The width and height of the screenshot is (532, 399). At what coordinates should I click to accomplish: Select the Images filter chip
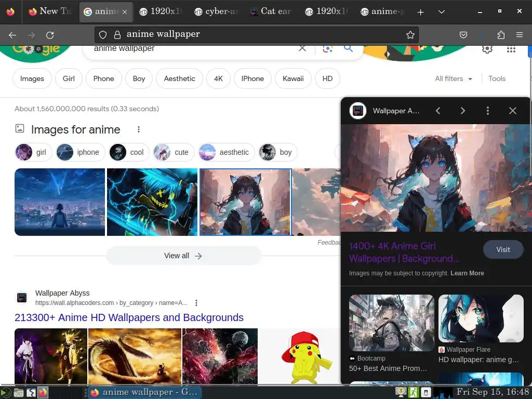tap(32, 79)
